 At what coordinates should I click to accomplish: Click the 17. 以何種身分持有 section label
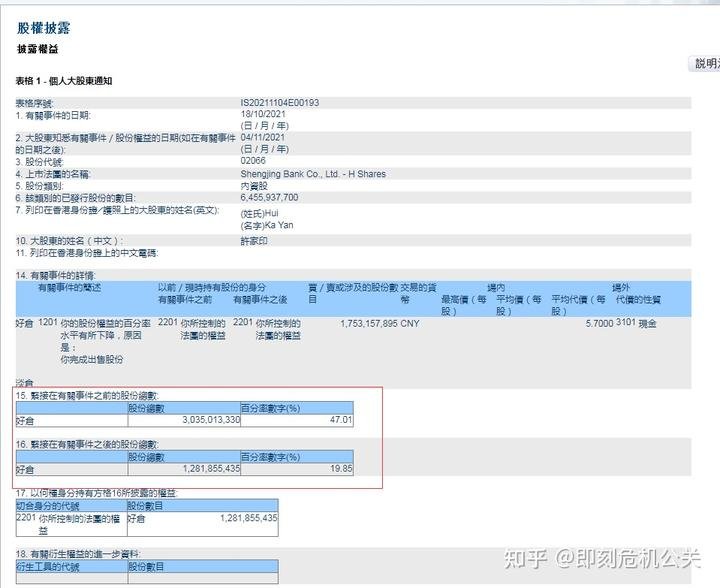pos(96,493)
